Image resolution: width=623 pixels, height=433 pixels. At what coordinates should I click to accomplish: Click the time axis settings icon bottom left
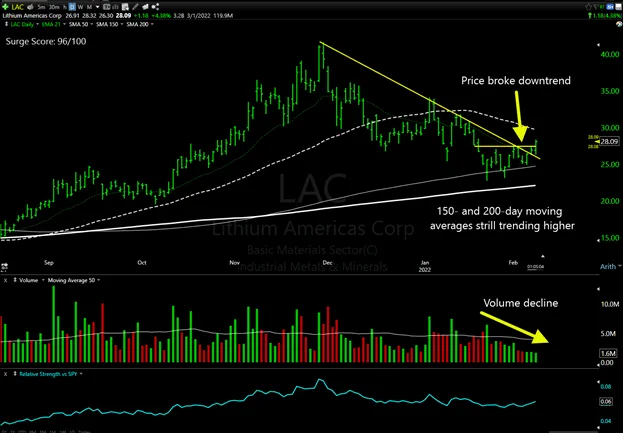click(5, 265)
